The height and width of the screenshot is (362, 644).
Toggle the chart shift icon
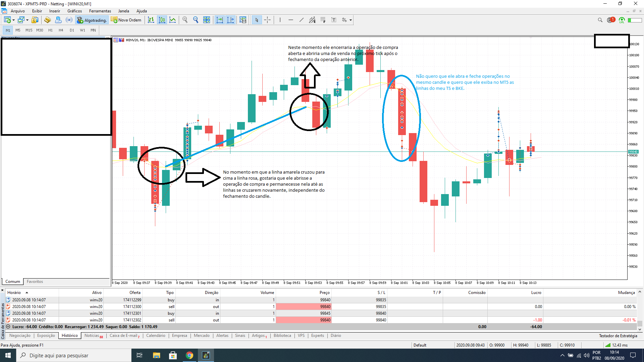point(230,20)
